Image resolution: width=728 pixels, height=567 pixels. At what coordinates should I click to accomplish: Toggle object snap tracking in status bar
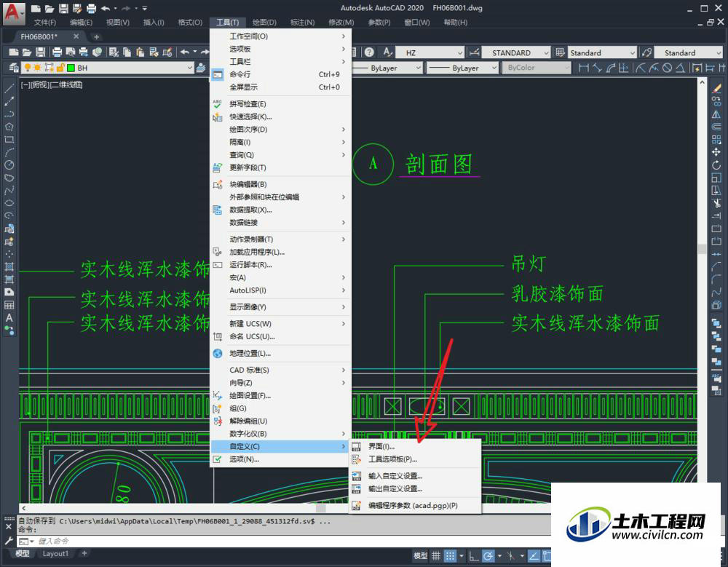pyautogui.click(x=534, y=556)
